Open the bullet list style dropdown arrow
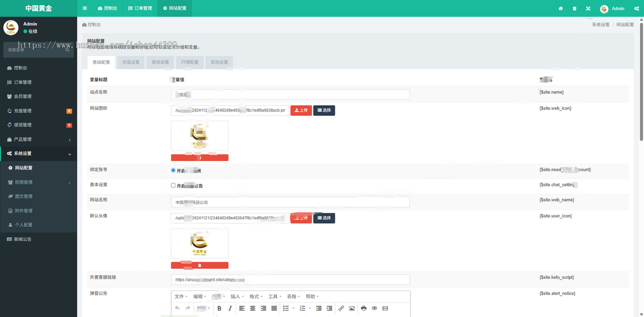Image resolution: width=644 pixels, height=317 pixels. (294, 308)
